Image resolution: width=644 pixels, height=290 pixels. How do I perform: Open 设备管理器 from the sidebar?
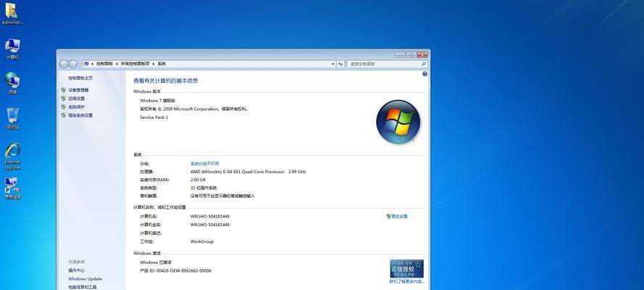pos(78,90)
